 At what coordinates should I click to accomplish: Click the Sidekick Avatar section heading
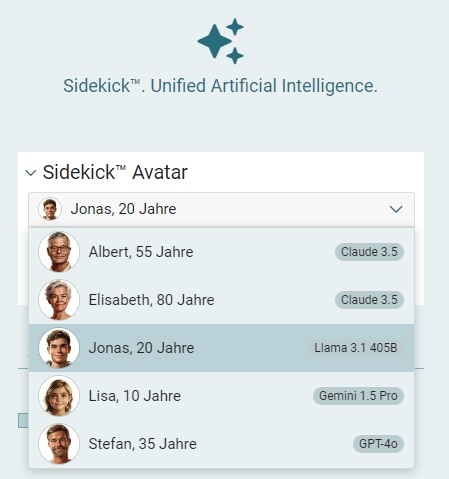click(115, 172)
